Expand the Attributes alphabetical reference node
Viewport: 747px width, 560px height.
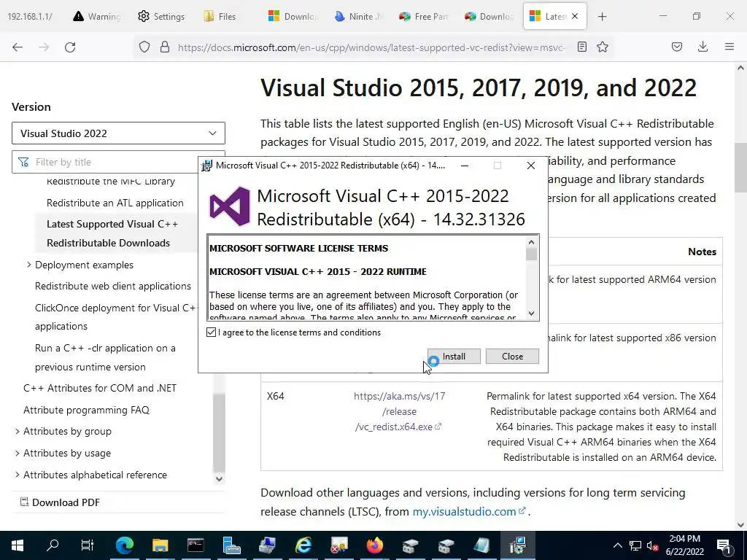[18, 475]
